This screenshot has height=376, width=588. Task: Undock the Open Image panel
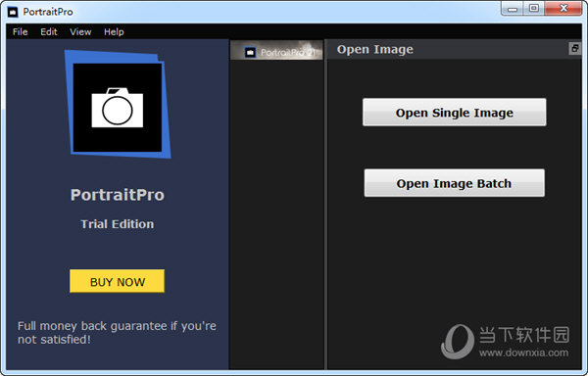click(574, 48)
